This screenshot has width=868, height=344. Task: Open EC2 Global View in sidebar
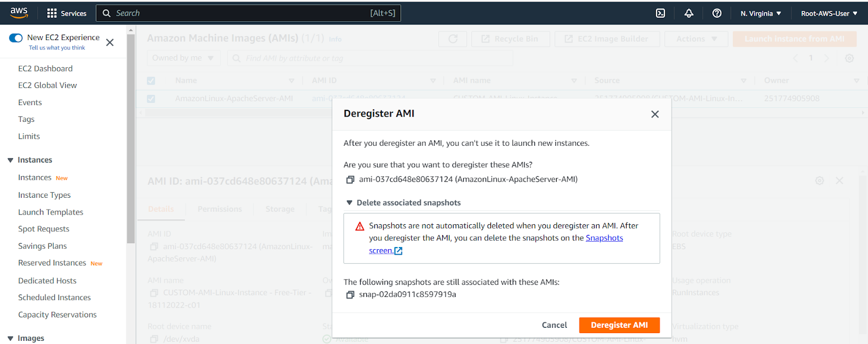pos(47,86)
